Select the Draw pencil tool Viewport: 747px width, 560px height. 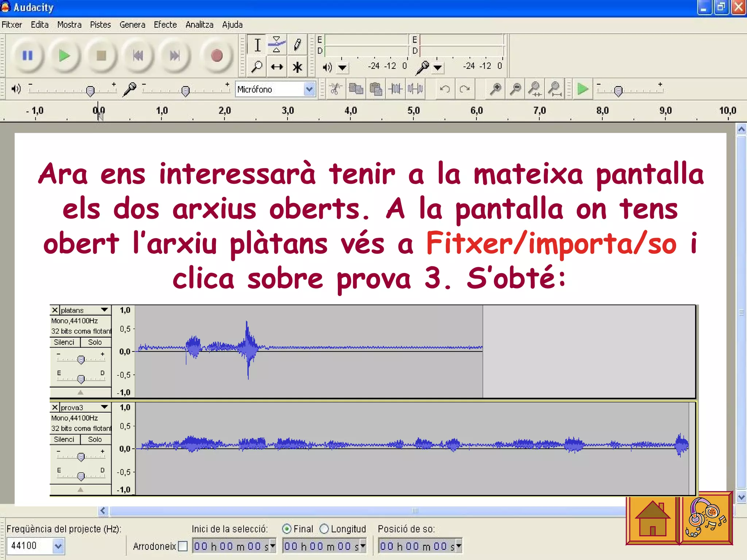tap(297, 45)
